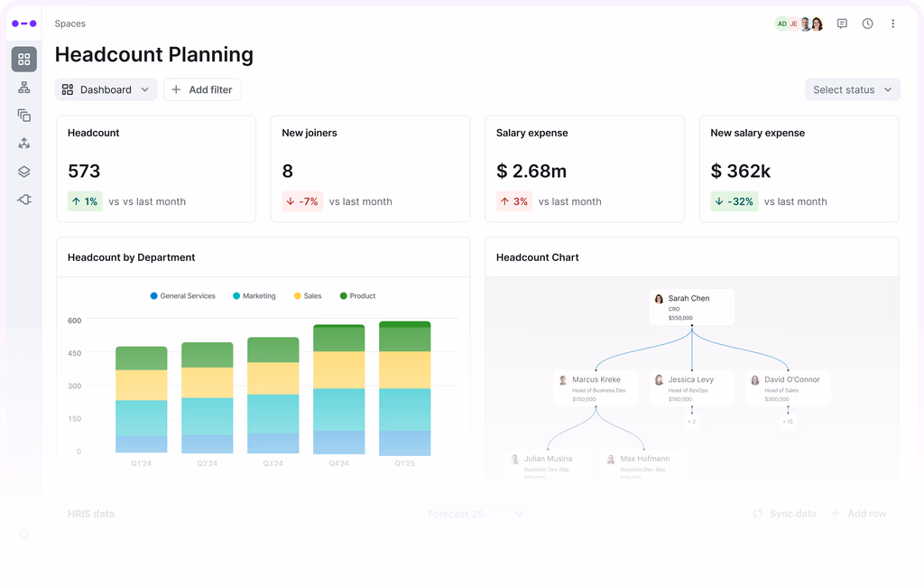Click the JE user avatar
This screenshot has height=587, width=924.
coord(793,23)
